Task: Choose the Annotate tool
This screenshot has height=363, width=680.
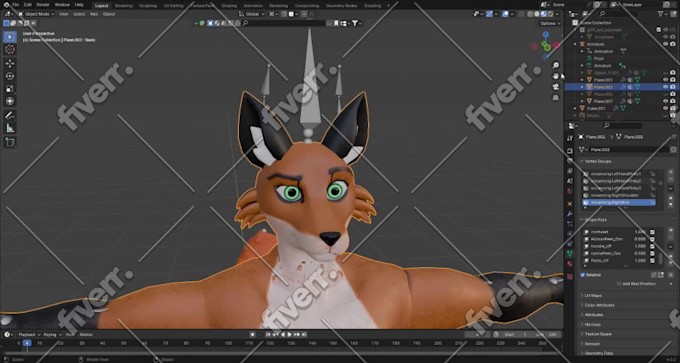Action: 10,115
